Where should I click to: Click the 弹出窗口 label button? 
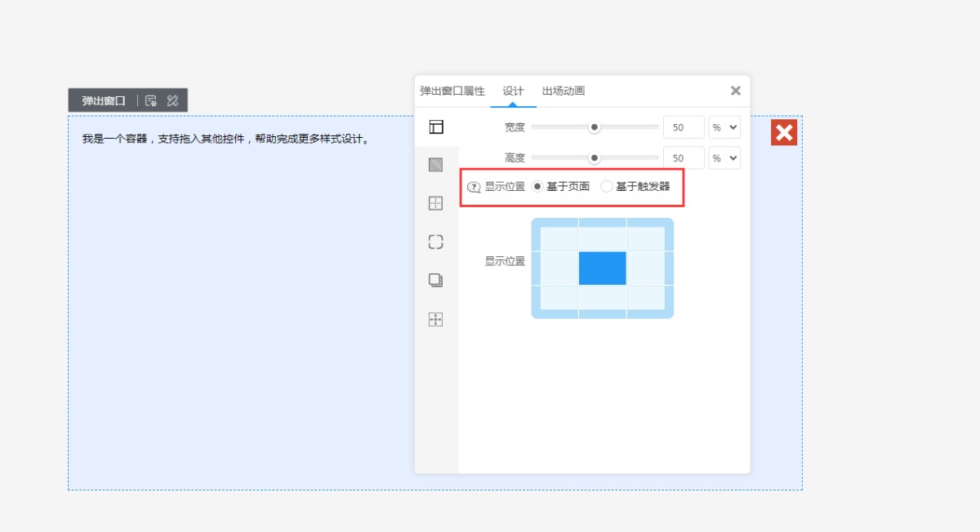104,100
